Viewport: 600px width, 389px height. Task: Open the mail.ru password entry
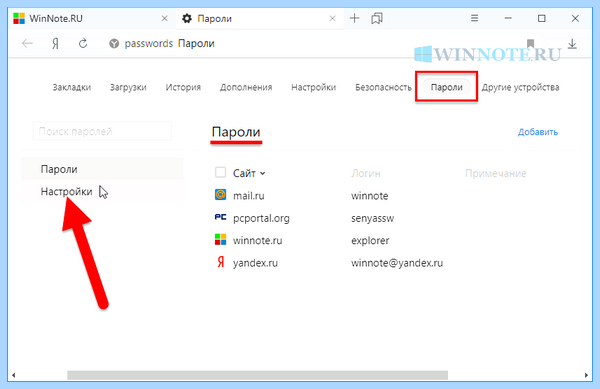click(x=249, y=196)
